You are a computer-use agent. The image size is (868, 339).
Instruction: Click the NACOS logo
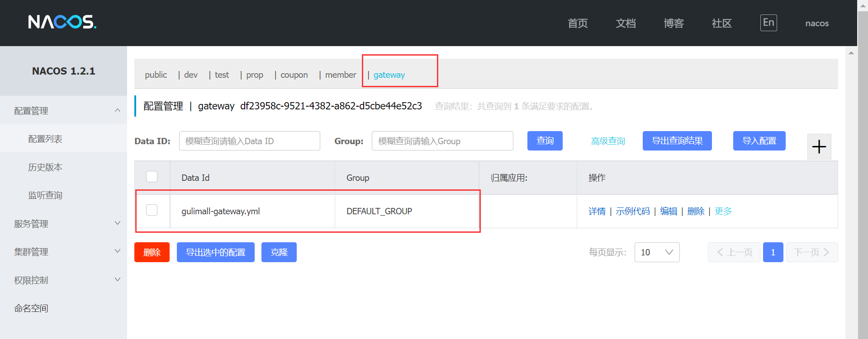[62, 22]
